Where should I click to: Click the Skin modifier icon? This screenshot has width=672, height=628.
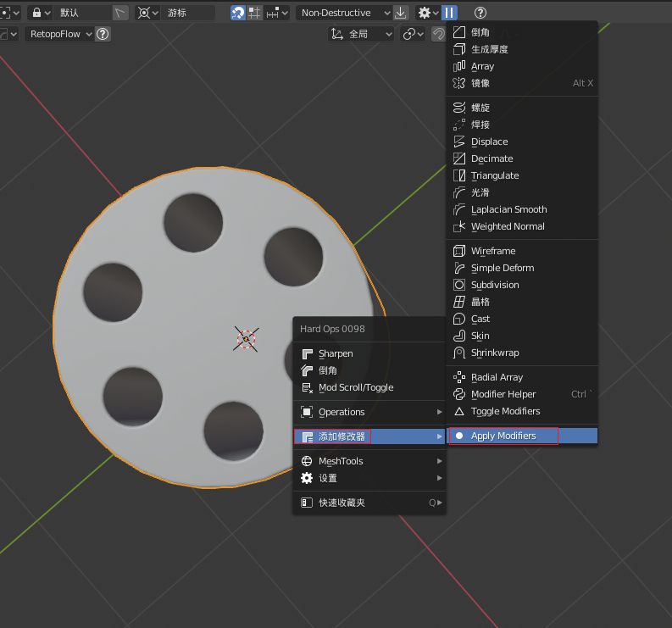[459, 336]
